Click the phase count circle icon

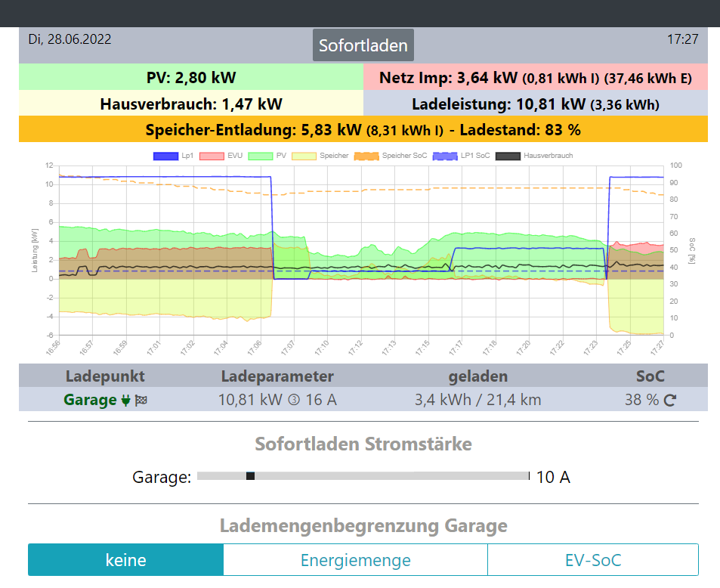[295, 401]
